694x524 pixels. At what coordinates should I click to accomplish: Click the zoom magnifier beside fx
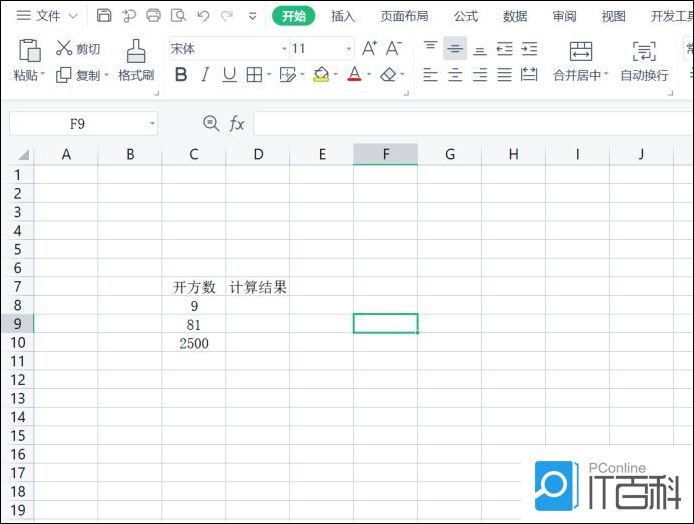[x=211, y=123]
